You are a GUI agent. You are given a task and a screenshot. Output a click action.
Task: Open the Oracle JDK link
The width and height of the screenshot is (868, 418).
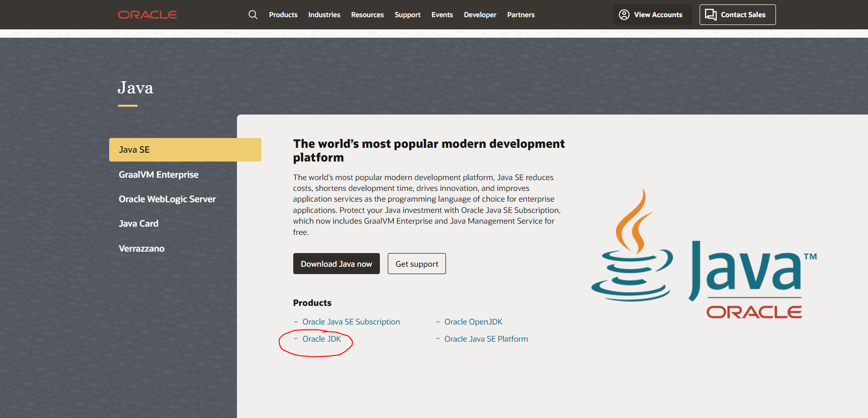click(322, 339)
